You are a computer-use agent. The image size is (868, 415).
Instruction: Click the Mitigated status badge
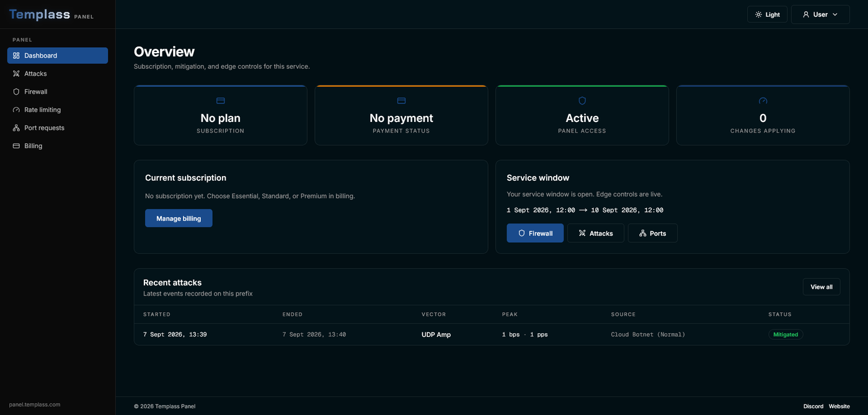pos(786,334)
